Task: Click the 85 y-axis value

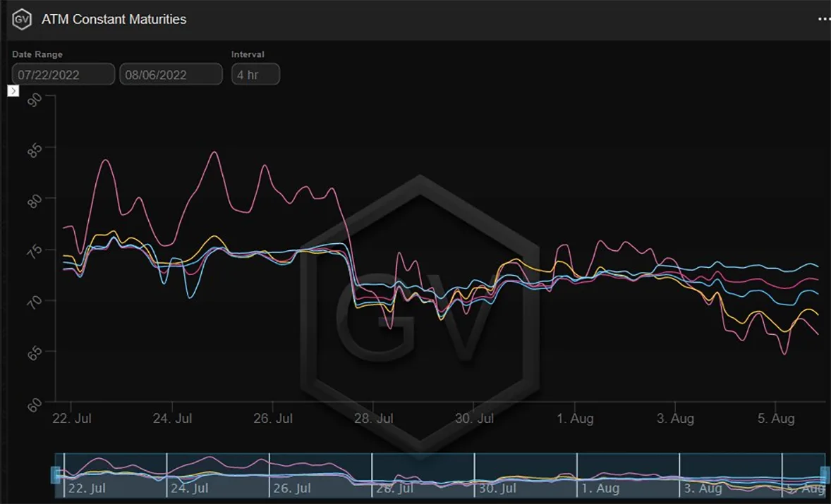Action: (x=35, y=150)
